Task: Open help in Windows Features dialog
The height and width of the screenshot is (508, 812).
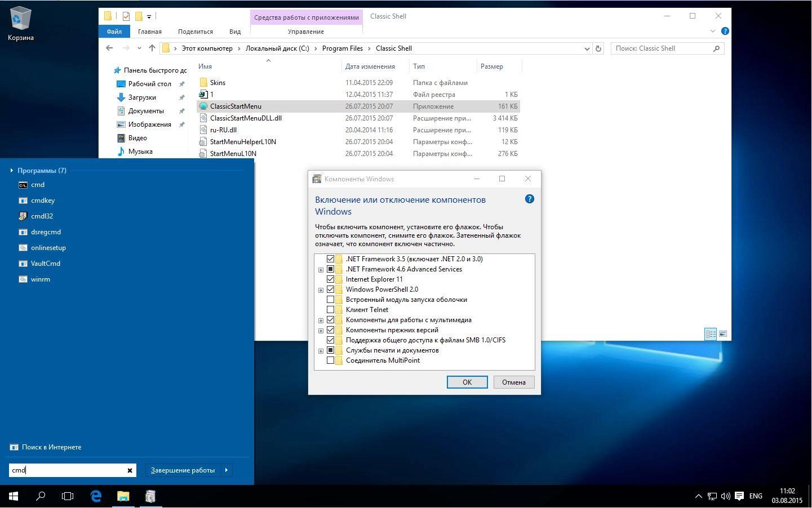Action: coord(529,199)
